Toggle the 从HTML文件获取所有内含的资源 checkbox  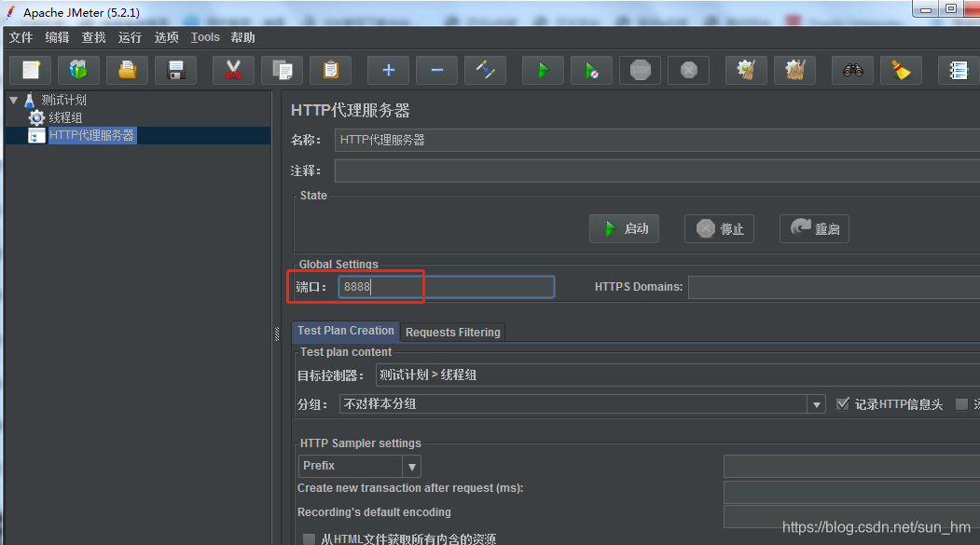(x=309, y=538)
